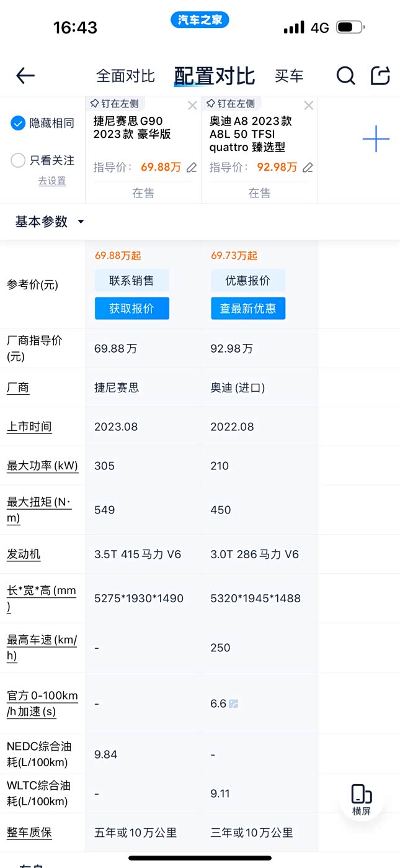Tap the home indicator bar
The width and height of the screenshot is (400, 868).
point(200,858)
